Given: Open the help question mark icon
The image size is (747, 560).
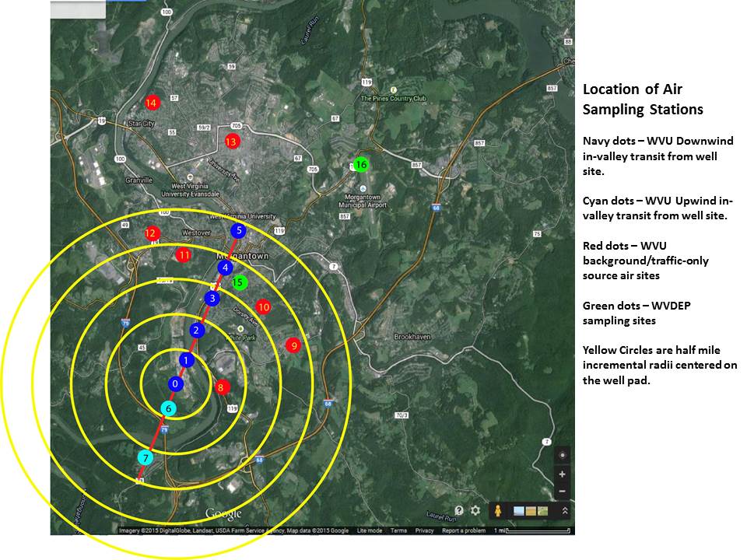Looking at the screenshot, I should 459,510.
